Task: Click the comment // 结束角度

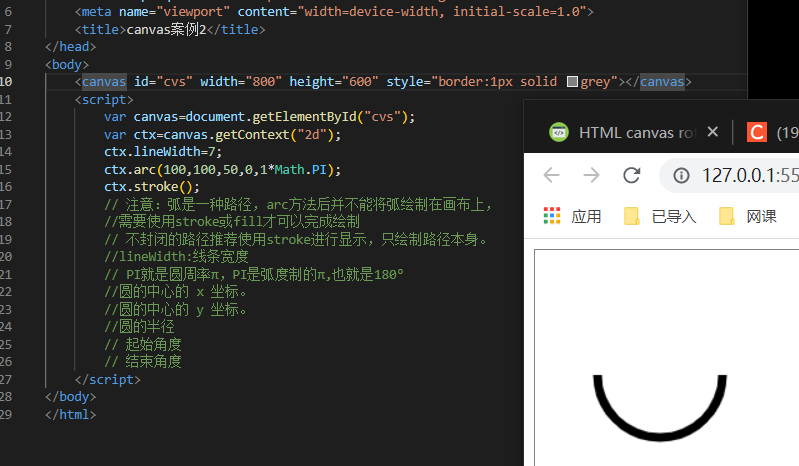Action: (143, 362)
